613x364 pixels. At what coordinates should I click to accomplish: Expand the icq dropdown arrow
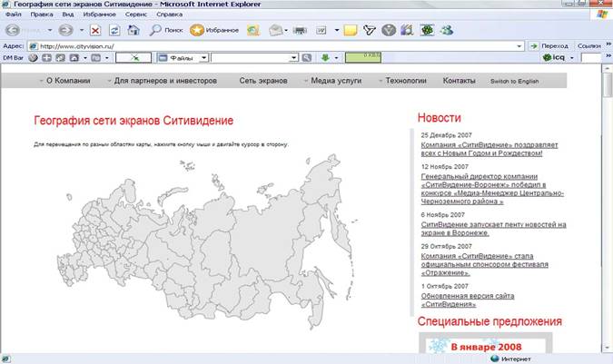572,58
